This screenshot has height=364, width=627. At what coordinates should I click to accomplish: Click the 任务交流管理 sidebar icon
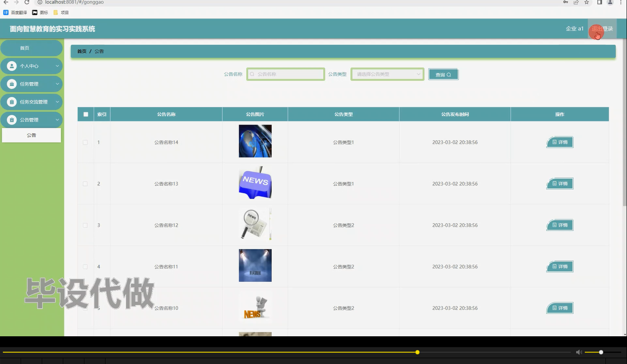12,102
